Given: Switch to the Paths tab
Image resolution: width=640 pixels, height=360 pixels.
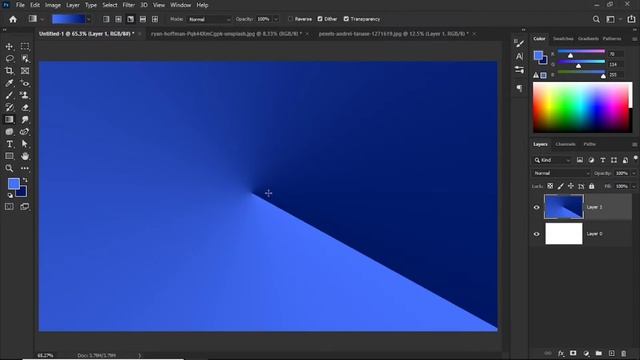Looking at the screenshot, I should coord(589,144).
